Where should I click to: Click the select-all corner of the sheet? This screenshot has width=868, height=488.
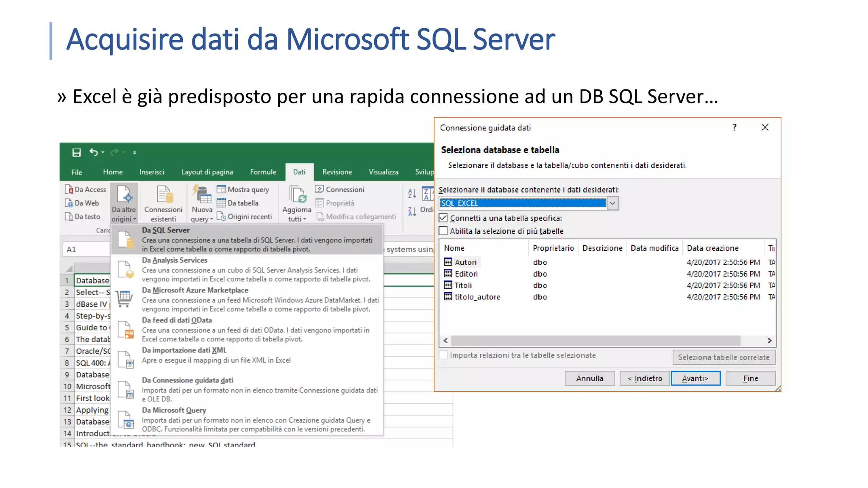(67, 268)
